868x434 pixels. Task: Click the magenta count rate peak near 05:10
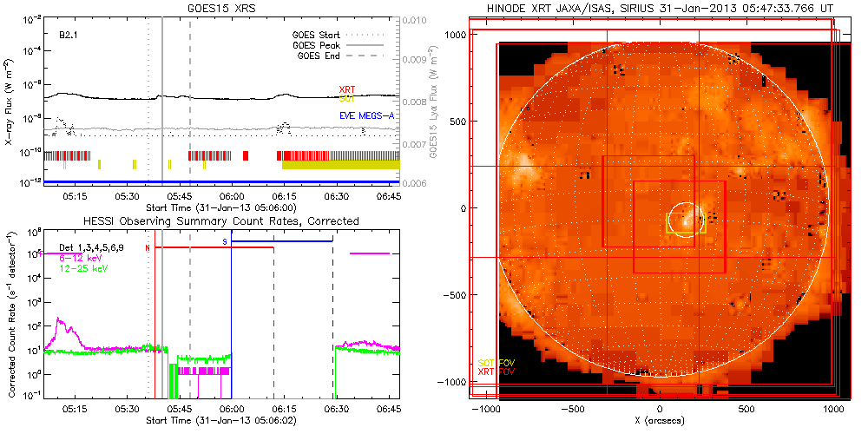click(x=60, y=321)
